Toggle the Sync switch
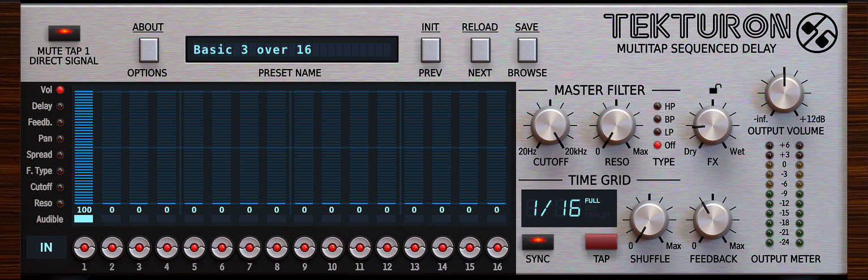Screen dimensions: 868x280 click(538, 242)
